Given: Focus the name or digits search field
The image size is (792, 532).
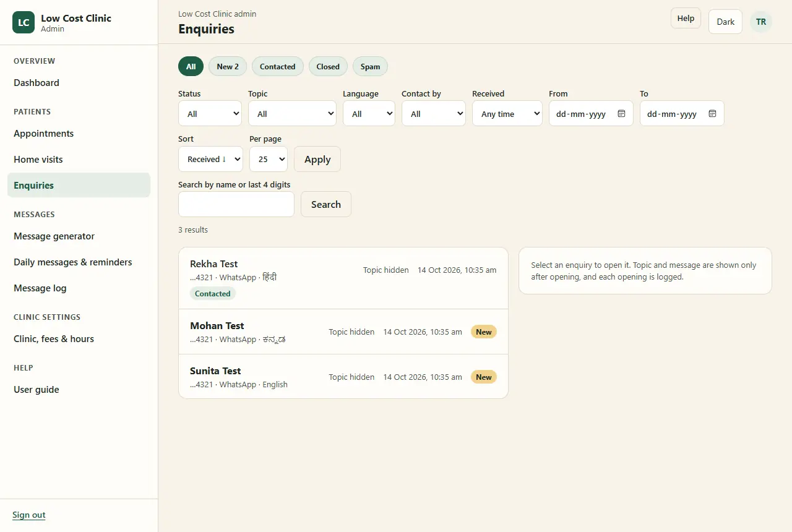Looking at the screenshot, I should [x=236, y=204].
